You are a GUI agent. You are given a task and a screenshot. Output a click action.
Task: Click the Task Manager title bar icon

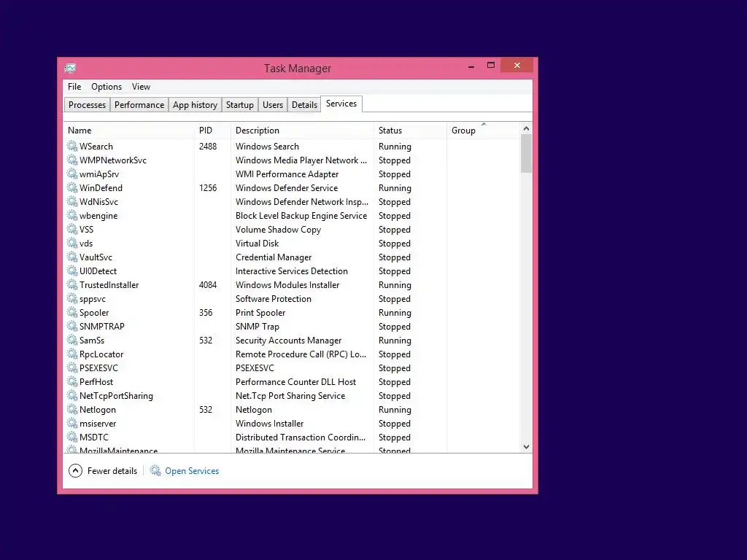[x=70, y=68]
